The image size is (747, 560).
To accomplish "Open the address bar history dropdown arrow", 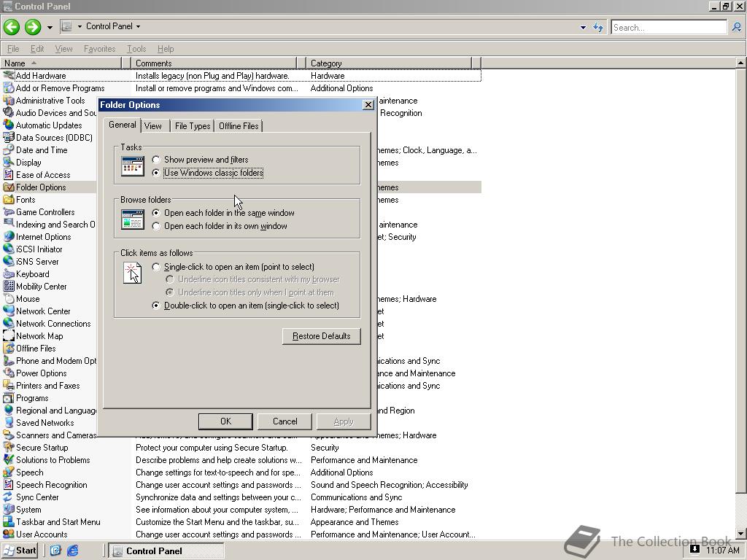I will click(583, 28).
